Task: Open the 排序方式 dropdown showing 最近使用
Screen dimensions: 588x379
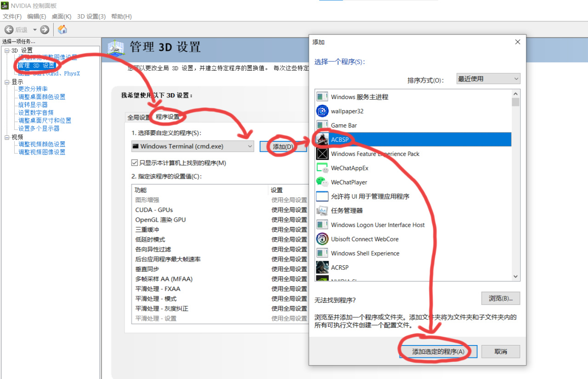Action: pos(488,79)
